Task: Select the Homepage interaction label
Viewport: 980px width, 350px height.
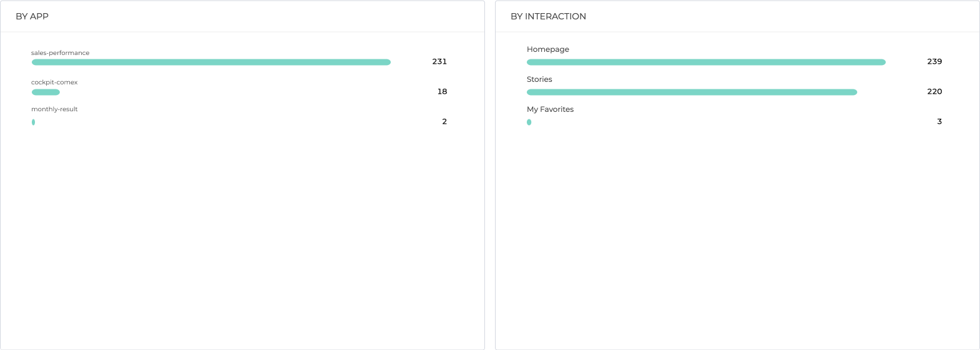Action: [547, 49]
